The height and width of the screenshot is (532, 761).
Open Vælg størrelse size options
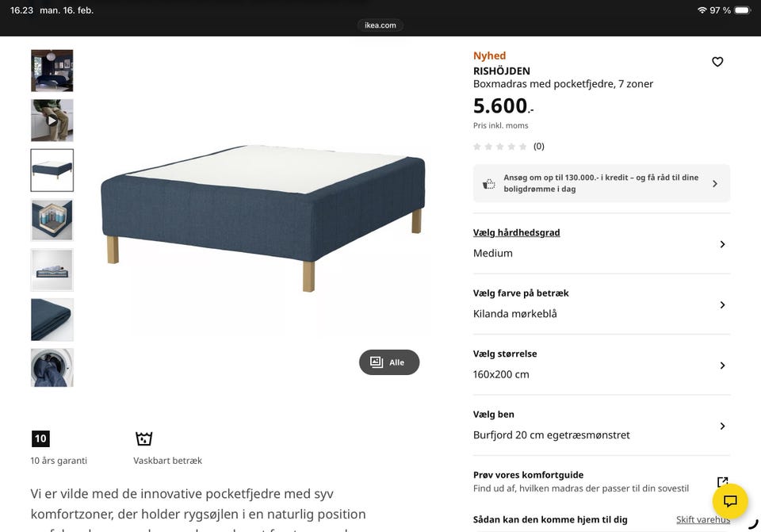(x=601, y=365)
